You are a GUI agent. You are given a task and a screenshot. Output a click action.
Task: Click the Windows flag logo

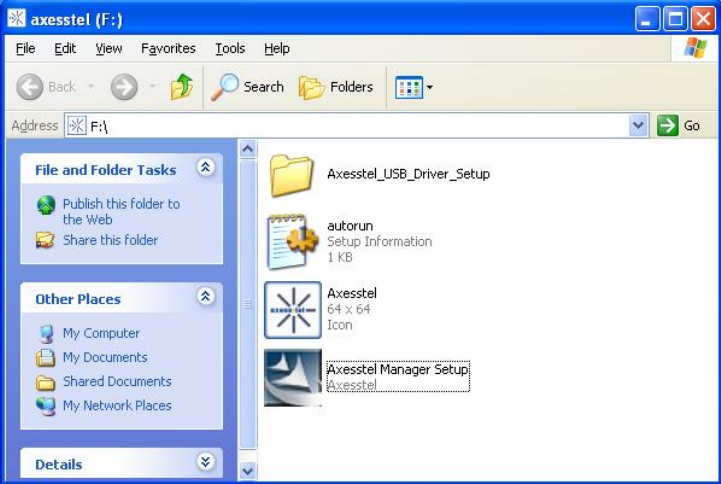695,48
